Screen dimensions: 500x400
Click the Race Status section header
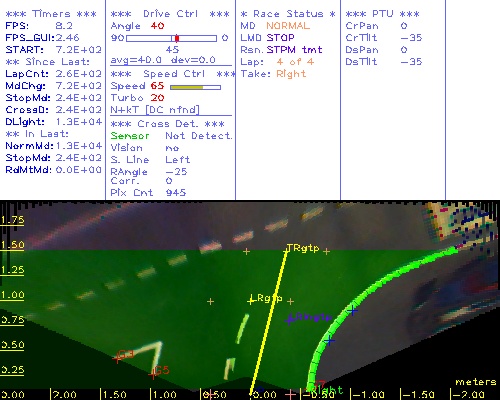[288, 14]
